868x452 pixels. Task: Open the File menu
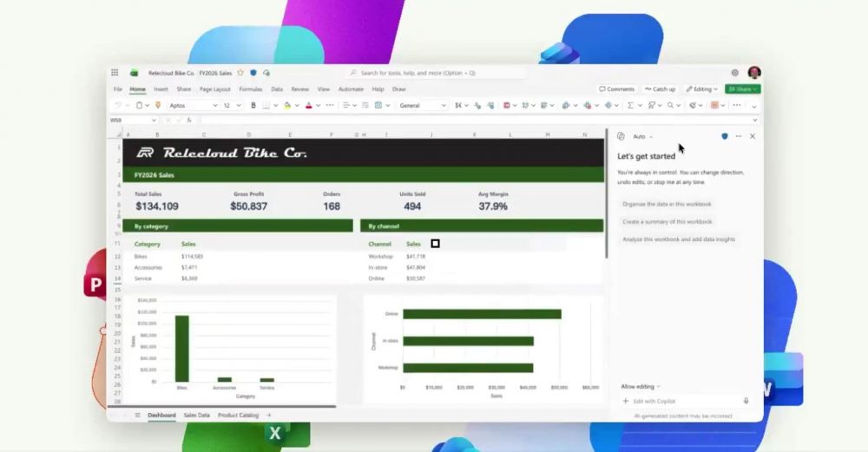118,89
